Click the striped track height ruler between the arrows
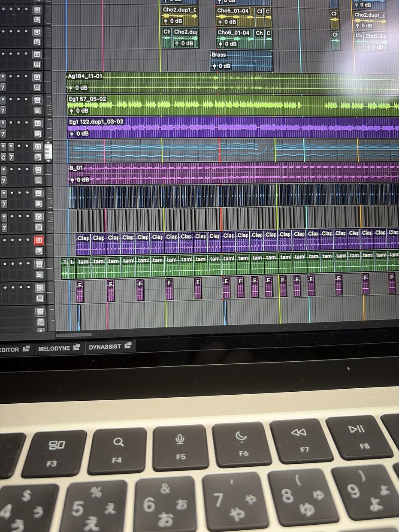The width and height of the screenshot is (399, 532). pos(48,151)
